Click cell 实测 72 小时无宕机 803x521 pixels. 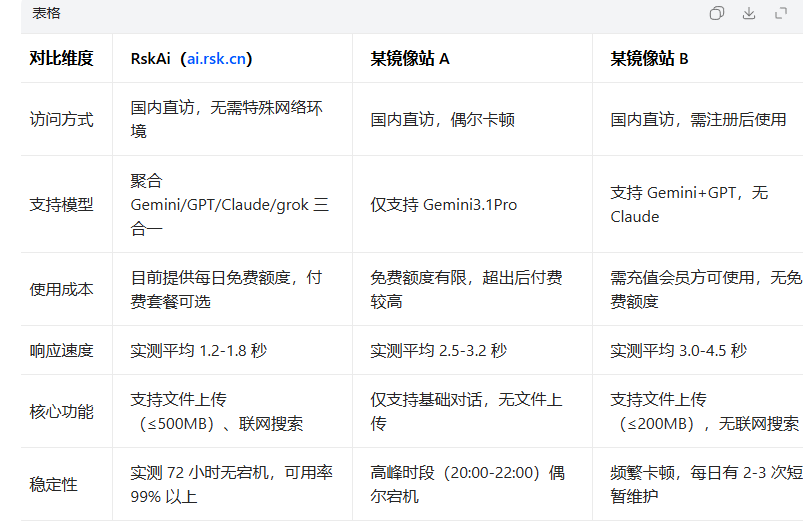point(231,485)
